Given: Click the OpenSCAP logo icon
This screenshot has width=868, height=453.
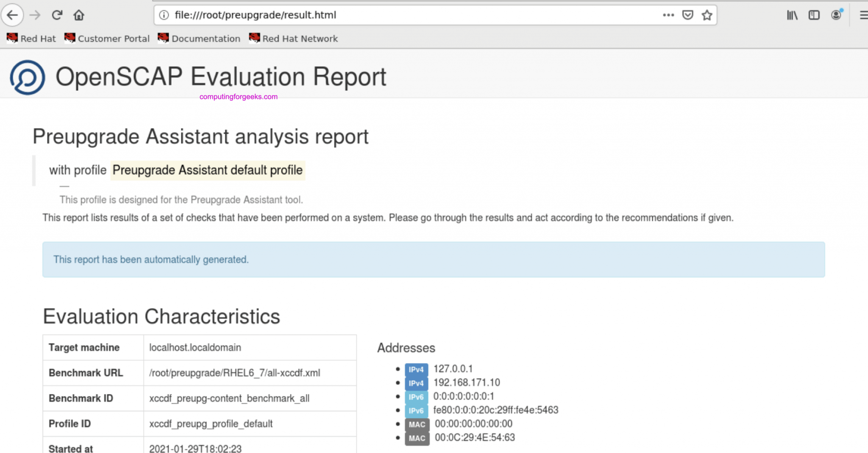Looking at the screenshot, I should point(28,77).
